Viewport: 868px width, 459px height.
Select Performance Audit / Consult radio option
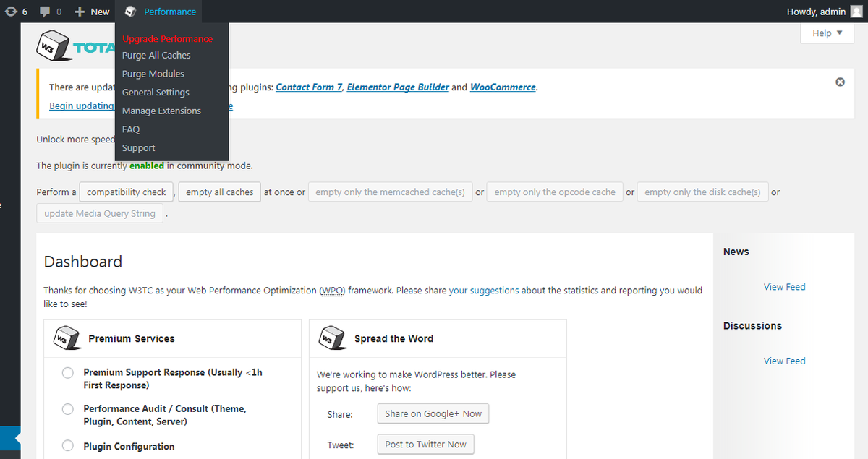(x=68, y=409)
